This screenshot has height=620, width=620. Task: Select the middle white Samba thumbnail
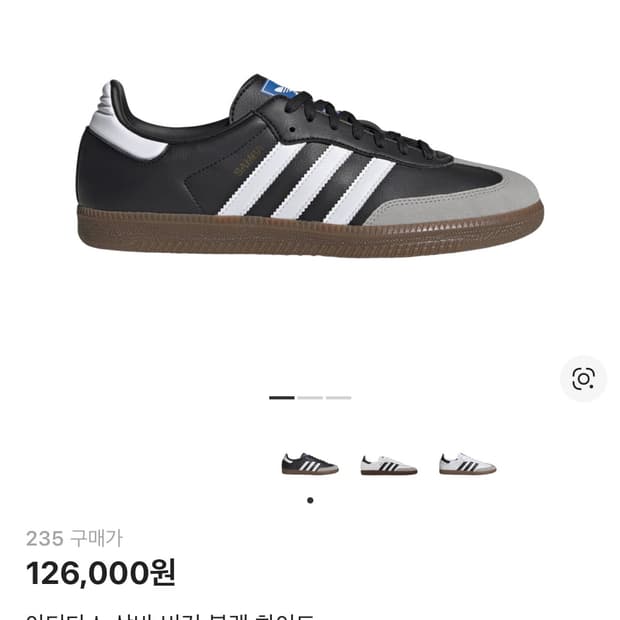pyautogui.click(x=389, y=465)
